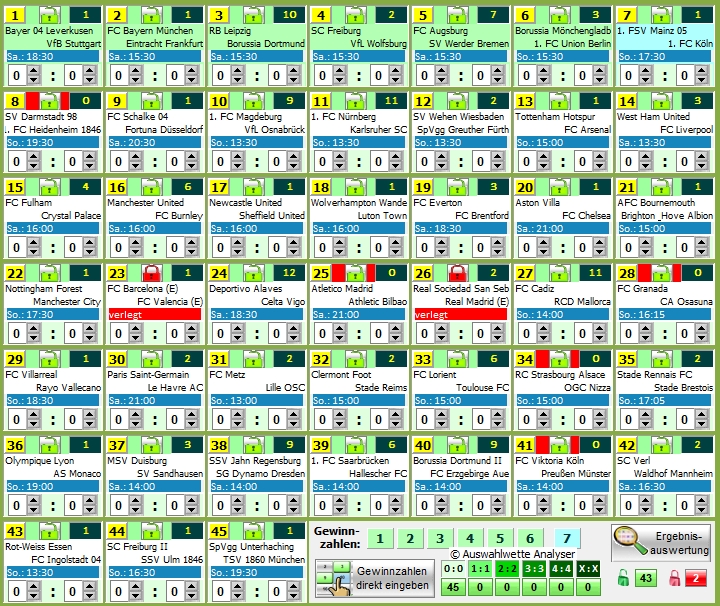Select the 4:4 result filter
The width and height of the screenshot is (720, 606).
[x=561, y=569]
